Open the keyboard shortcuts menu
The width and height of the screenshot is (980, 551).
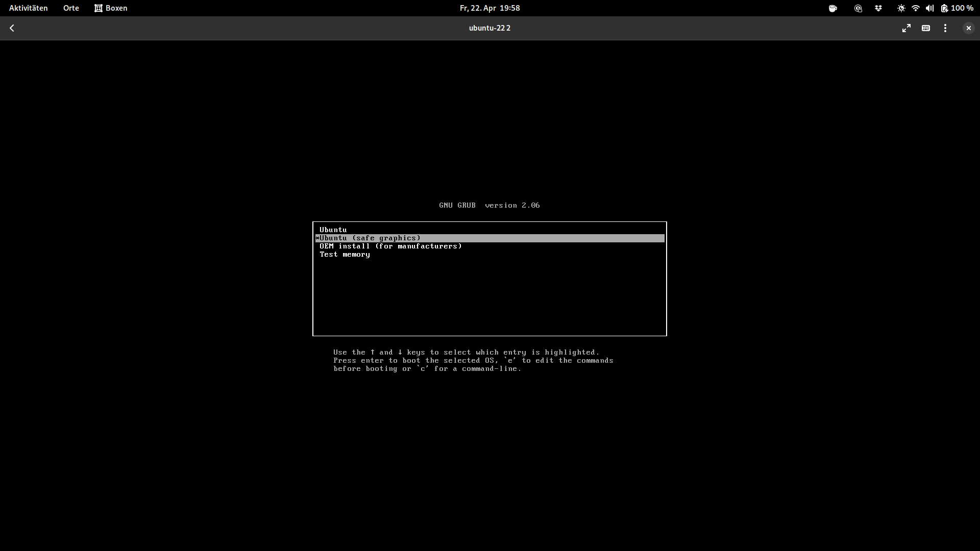926,28
